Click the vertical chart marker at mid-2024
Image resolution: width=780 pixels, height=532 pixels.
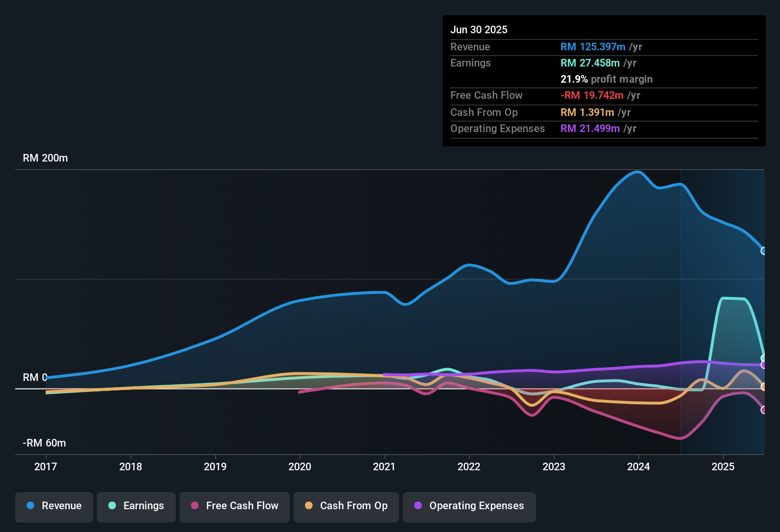680,309
